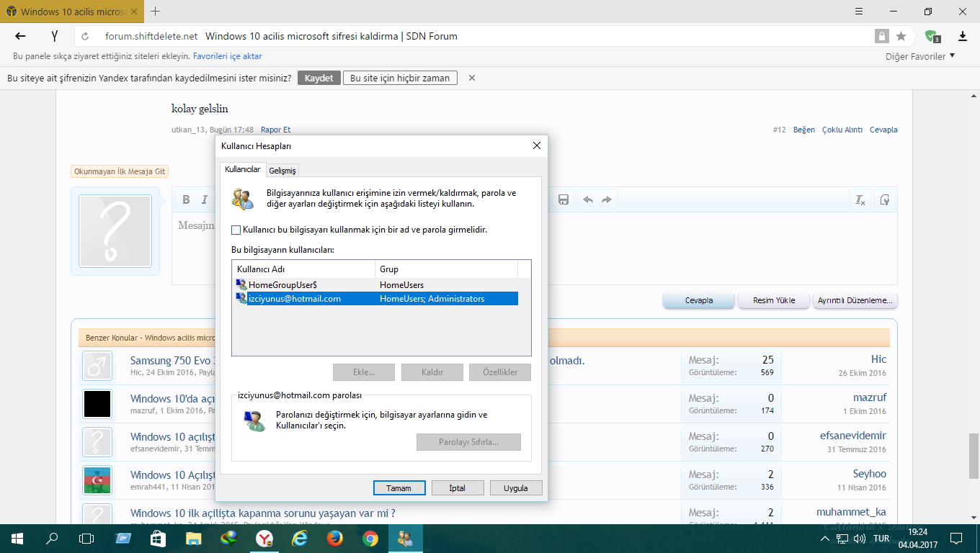Click the padlock icon in address bar
980x553 pixels.
881,36
